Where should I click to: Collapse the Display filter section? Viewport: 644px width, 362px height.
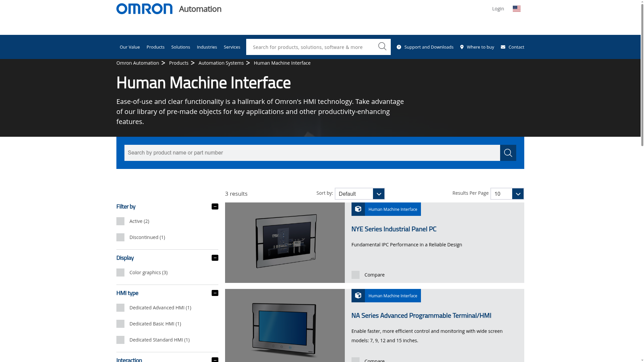point(215,258)
